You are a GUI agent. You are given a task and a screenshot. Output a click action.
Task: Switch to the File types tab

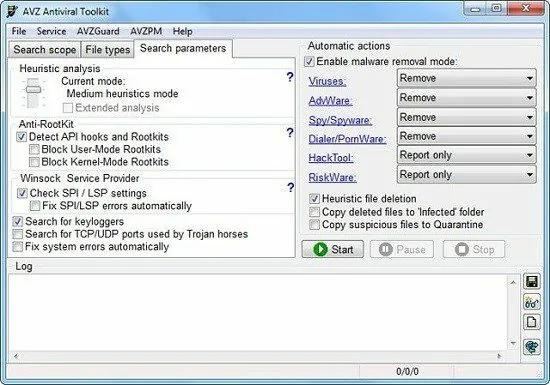click(108, 50)
